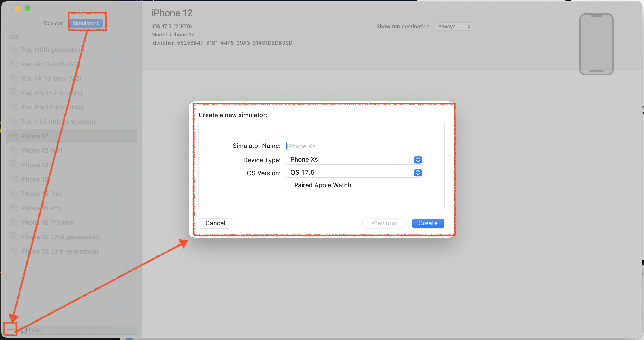Click the iPad Pro 13-inch (M4) icon

[x=13, y=107]
